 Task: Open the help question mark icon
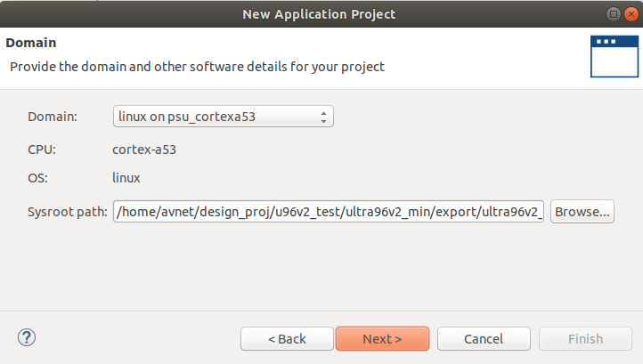pos(27,338)
